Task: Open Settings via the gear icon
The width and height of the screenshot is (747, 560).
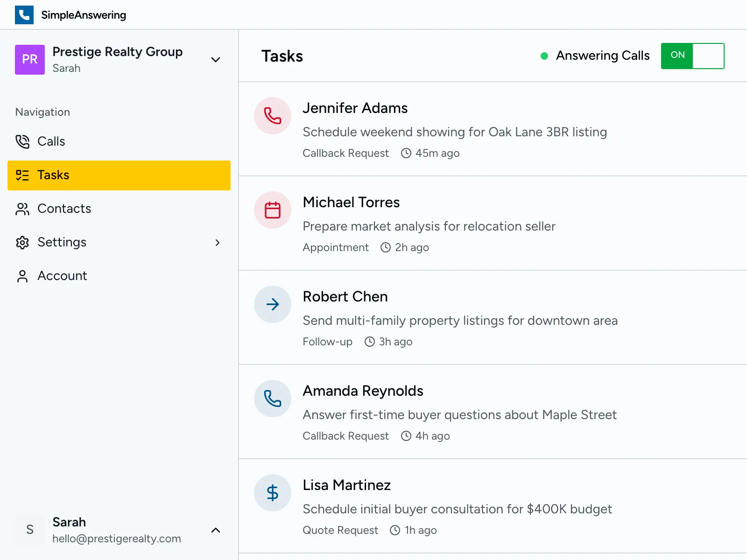Action: [22, 242]
